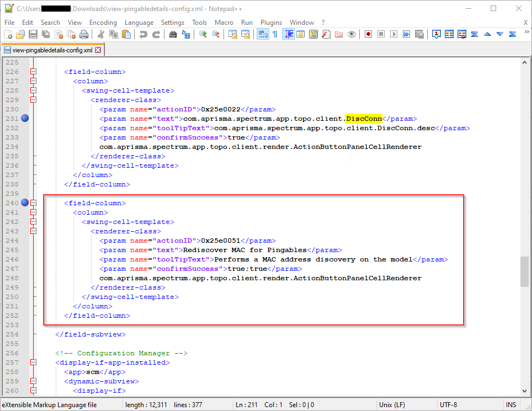
Task: Toggle the Indent guide toolbar button
Action: 288,34
